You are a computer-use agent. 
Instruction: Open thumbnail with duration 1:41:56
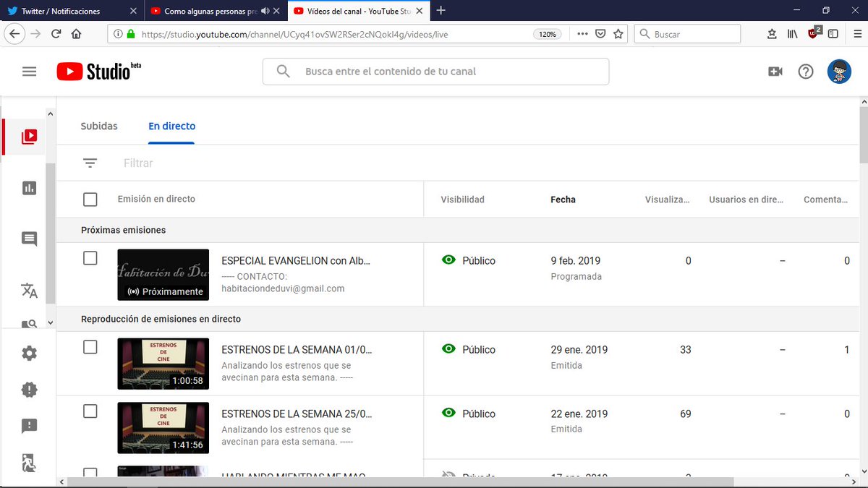point(163,428)
